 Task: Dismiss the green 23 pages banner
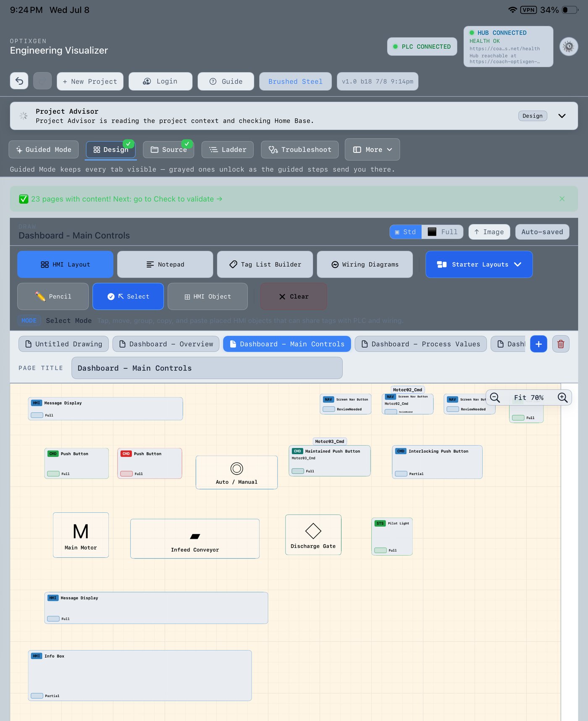tap(562, 199)
